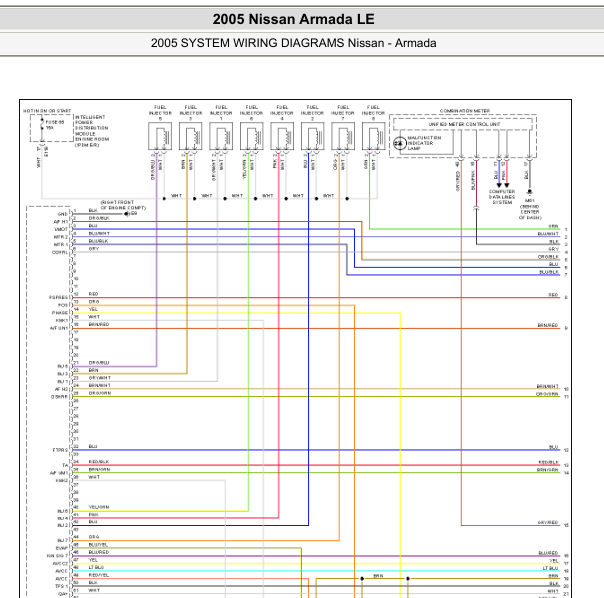Click 'RED/BLK' wire label at pin 34

pos(99,462)
